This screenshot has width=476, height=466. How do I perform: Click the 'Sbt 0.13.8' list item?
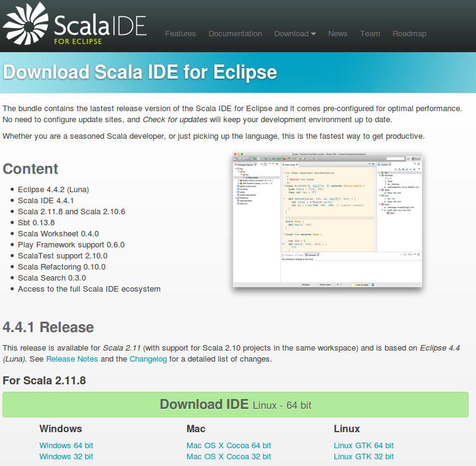click(x=36, y=223)
